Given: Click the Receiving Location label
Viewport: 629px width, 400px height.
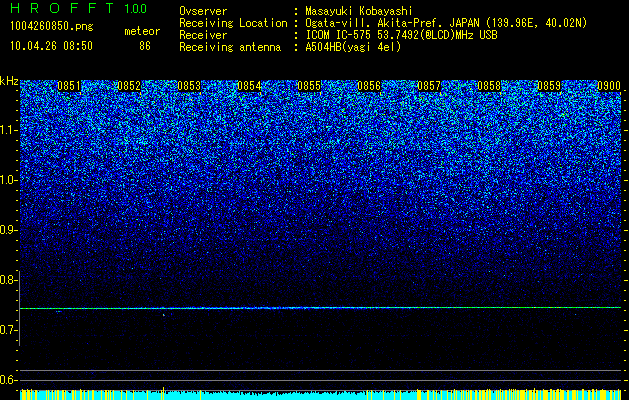Looking at the screenshot, I should coord(233,23).
